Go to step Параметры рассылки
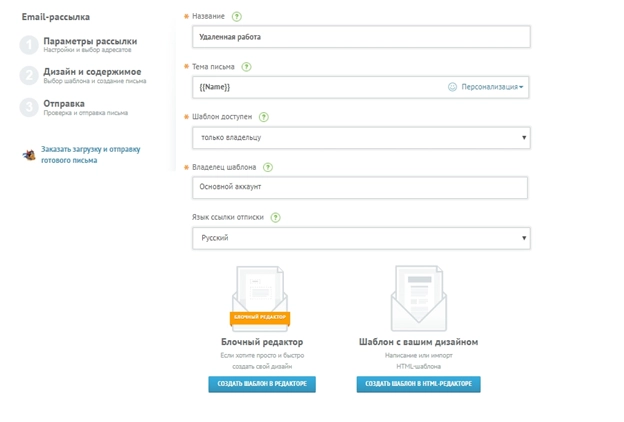The width and height of the screenshot is (624, 422). pyautogui.click(x=90, y=41)
